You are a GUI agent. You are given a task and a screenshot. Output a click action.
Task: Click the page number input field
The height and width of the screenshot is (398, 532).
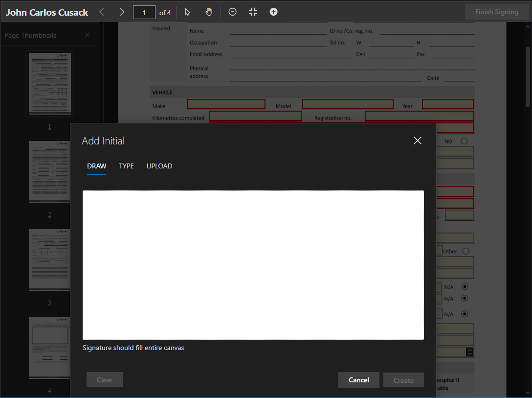(x=144, y=13)
